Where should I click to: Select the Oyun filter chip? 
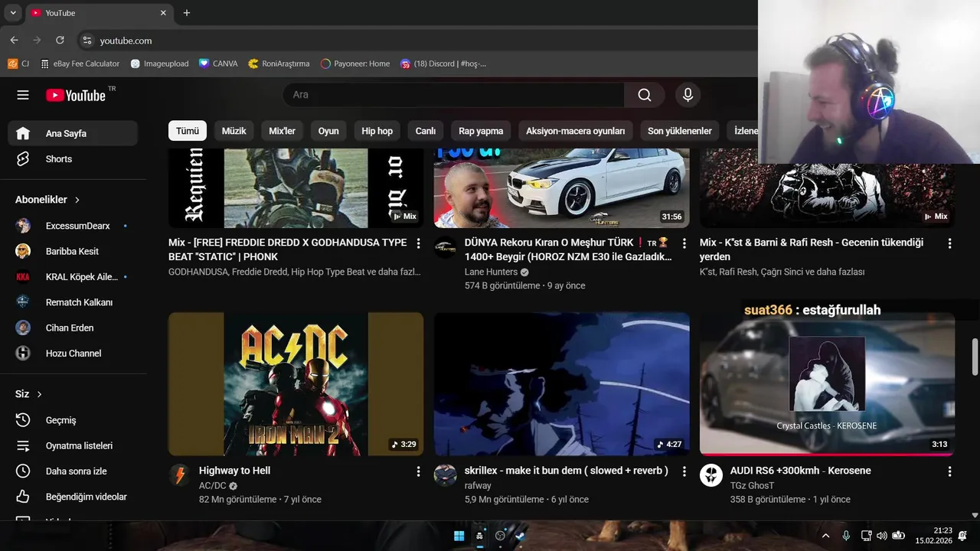pyautogui.click(x=328, y=131)
